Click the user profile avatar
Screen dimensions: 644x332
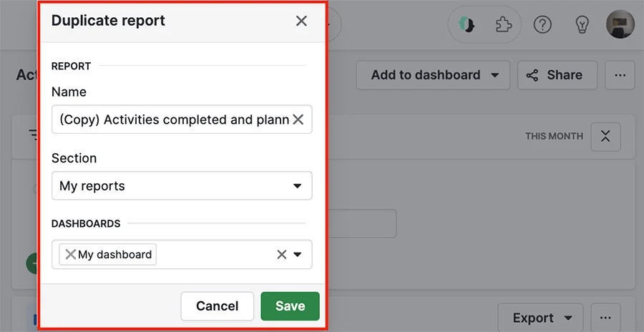620,24
